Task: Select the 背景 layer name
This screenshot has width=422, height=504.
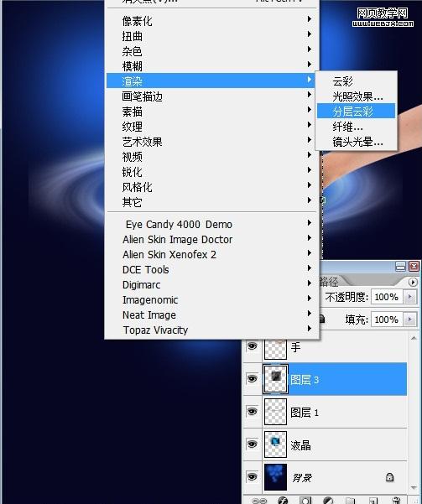Action: tap(302, 478)
